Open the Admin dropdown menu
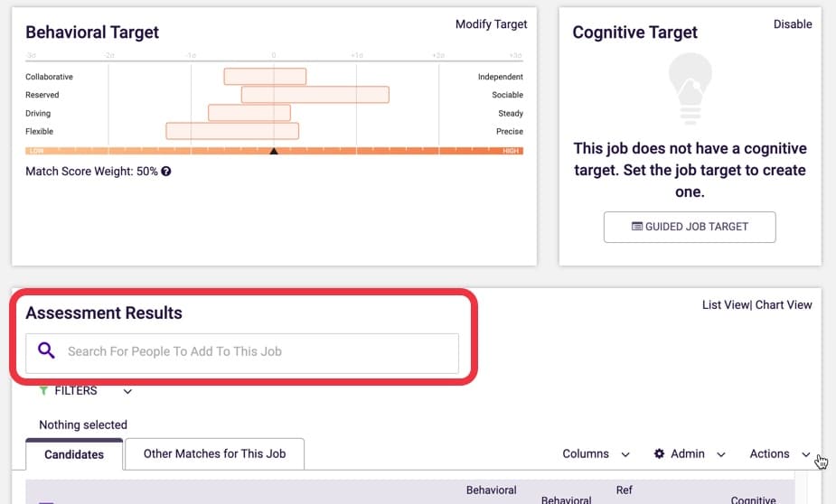This screenshot has height=504, width=836. [690, 454]
